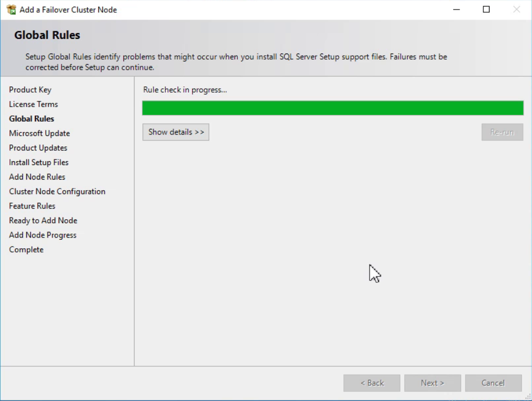
Task: Click the green rule check progress bar
Action: point(333,108)
